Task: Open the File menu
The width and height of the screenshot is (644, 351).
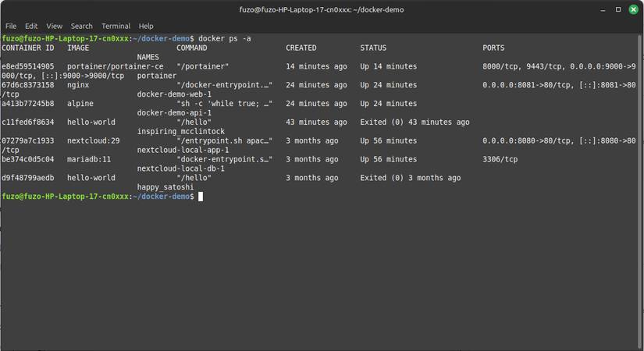Action: click(11, 26)
